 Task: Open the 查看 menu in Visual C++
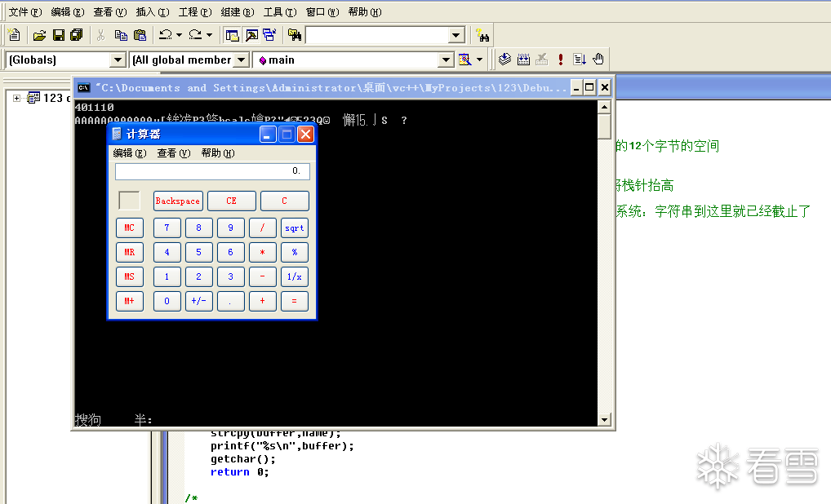[x=109, y=12]
